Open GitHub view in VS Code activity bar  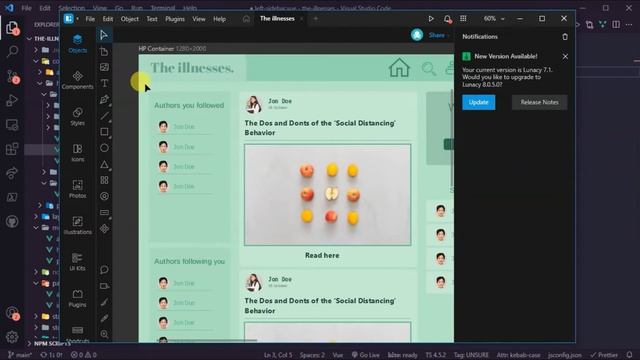click(x=12, y=222)
